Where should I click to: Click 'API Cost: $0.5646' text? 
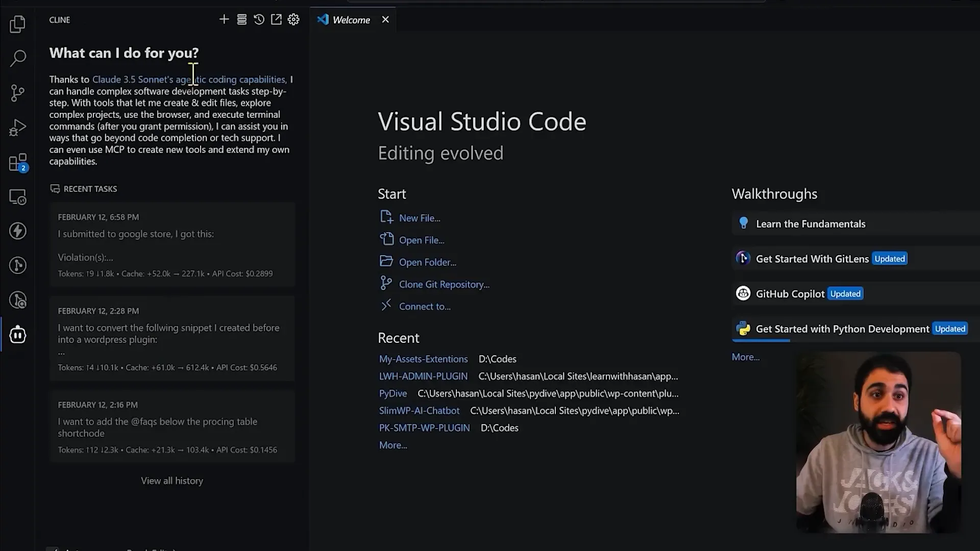point(247,368)
